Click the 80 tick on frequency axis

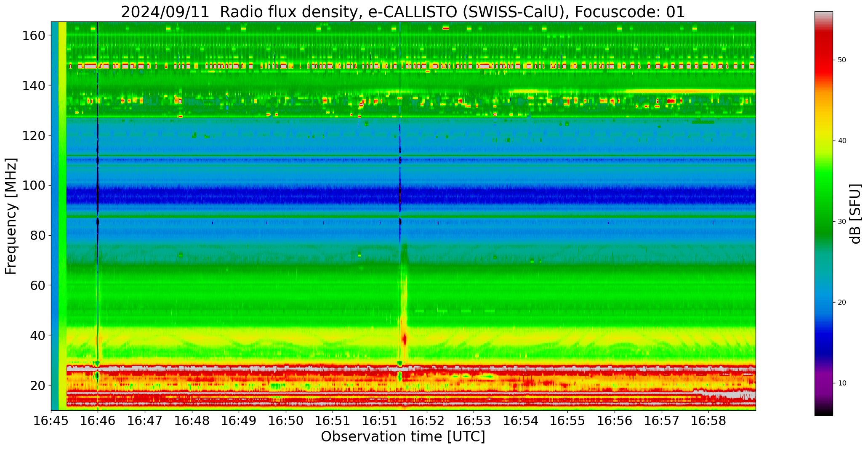click(x=37, y=235)
